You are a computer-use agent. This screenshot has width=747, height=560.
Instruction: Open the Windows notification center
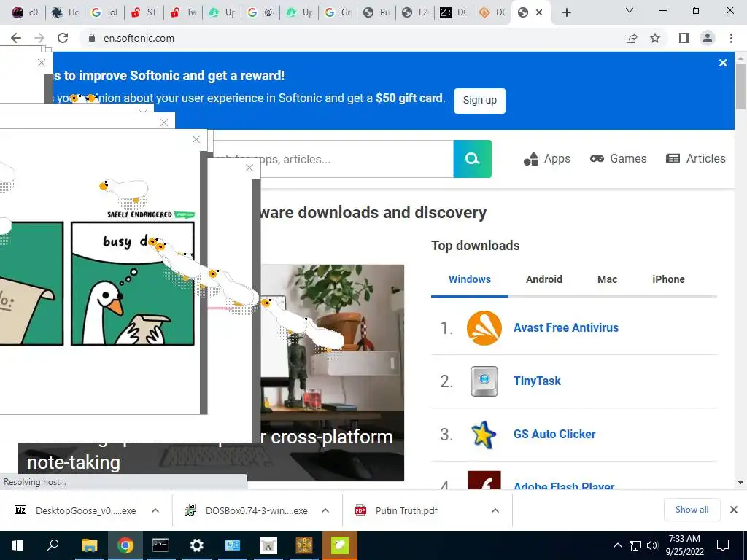point(723,545)
